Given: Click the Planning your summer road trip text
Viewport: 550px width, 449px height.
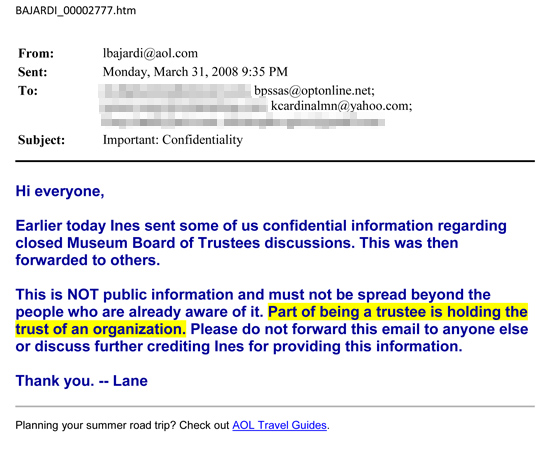Looking at the screenshot, I should click(x=122, y=425).
